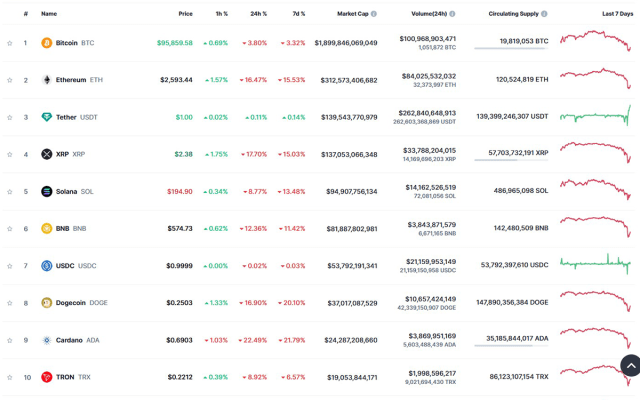Toggle the watchlist star for Solana
The width and height of the screenshot is (640, 400).
point(10,191)
